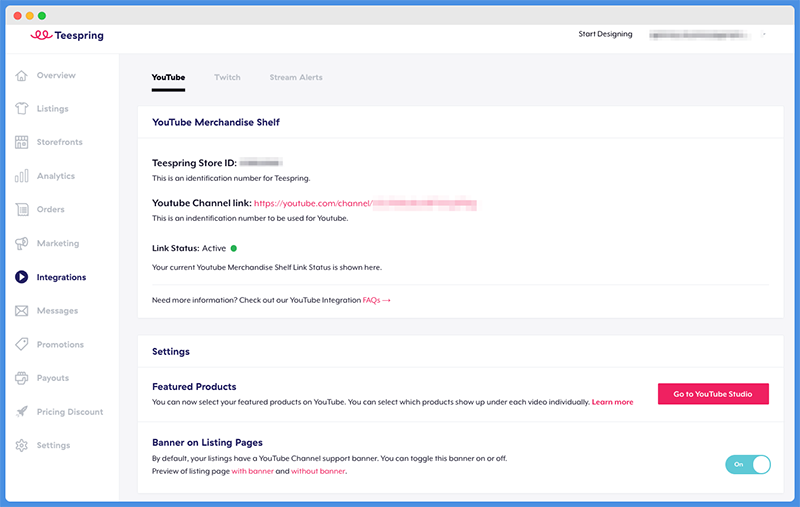Click the Link Status: Active text
This screenshot has width=800, height=507.
[x=189, y=248]
